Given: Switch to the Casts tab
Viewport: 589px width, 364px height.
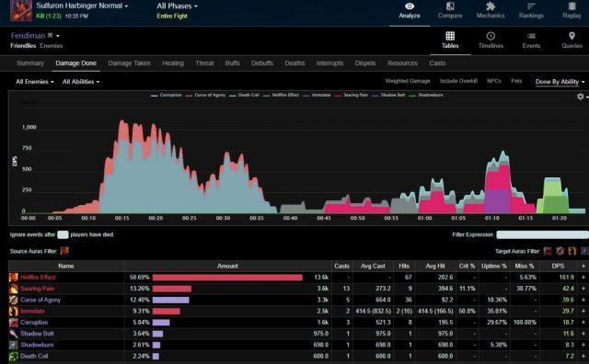Looking at the screenshot, I should [437, 63].
